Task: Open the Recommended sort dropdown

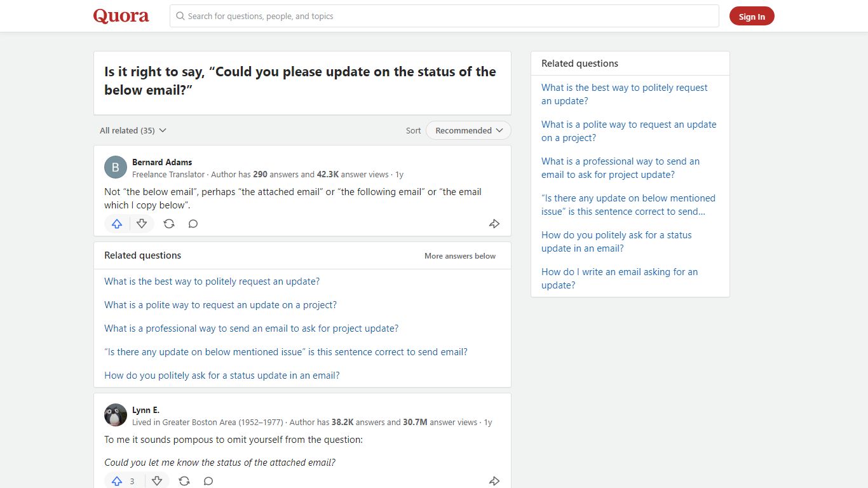Action: (x=468, y=130)
